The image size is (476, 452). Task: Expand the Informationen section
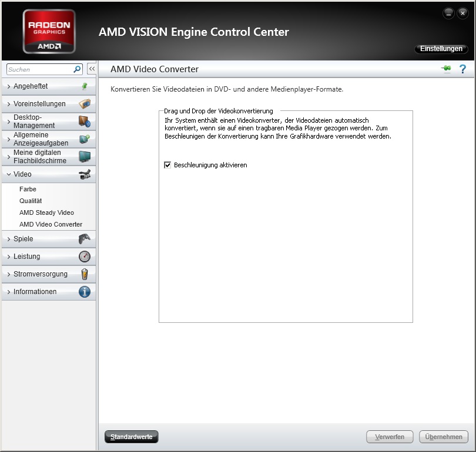point(49,292)
